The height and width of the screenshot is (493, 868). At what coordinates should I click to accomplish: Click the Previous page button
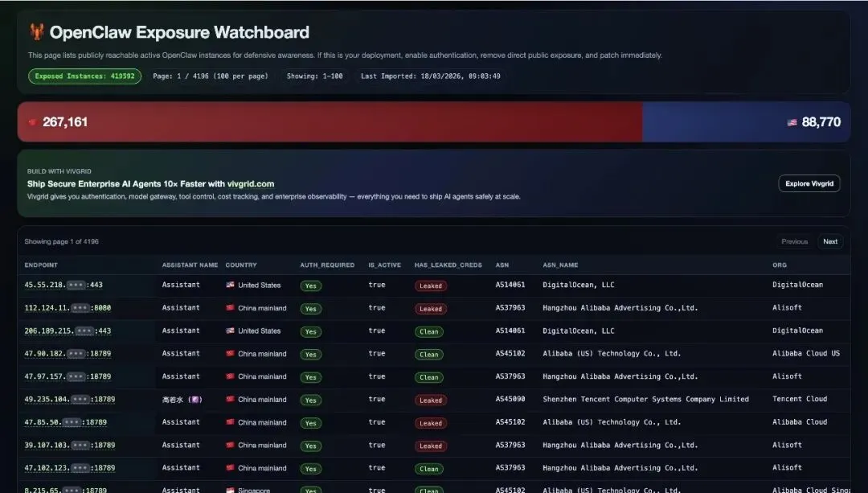coord(794,241)
